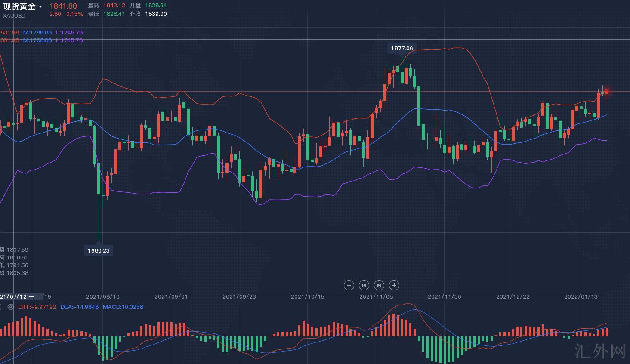Jump to next period with skip-forward button
The image size is (630, 364).
coord(379,285)
